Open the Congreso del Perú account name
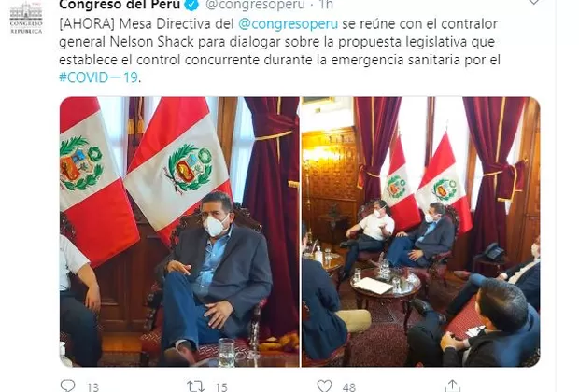The image size is (579, 392). click(x=120, y=5)
